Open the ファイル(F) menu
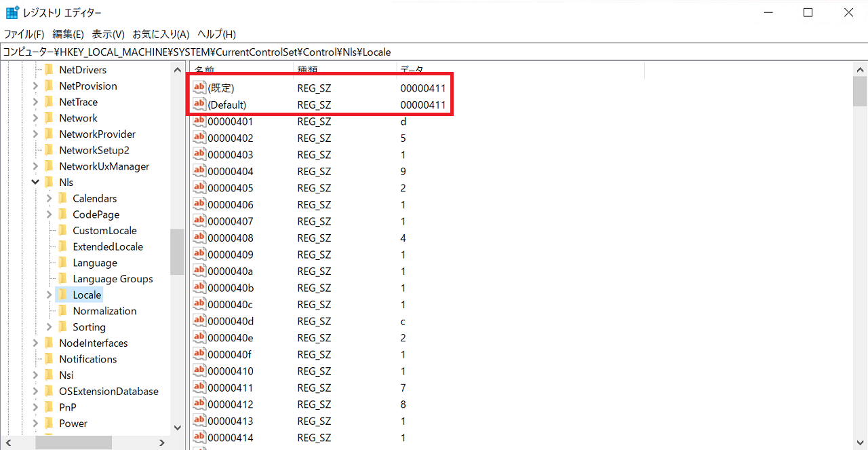The height and width of the screenshot is (450, 868). [24, 34]
